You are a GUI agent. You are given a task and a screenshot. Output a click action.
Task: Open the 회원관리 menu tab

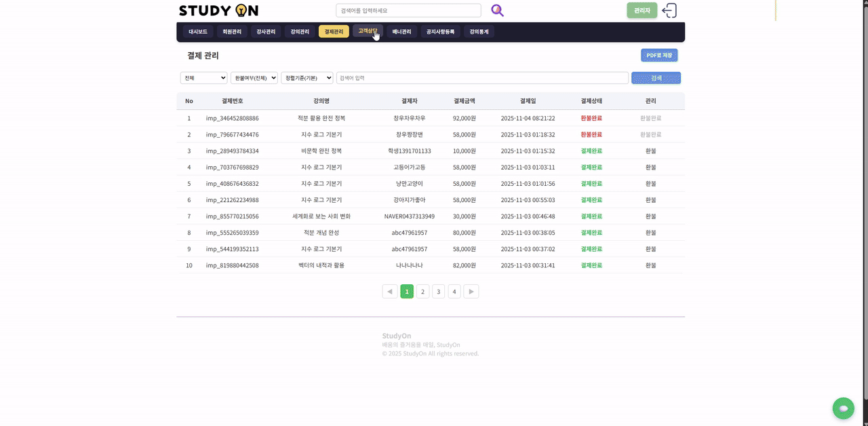point(232,32)
